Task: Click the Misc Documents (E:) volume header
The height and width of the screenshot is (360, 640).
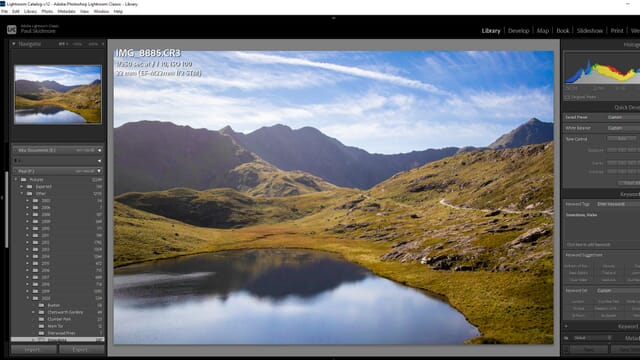Action: [58, 150]
